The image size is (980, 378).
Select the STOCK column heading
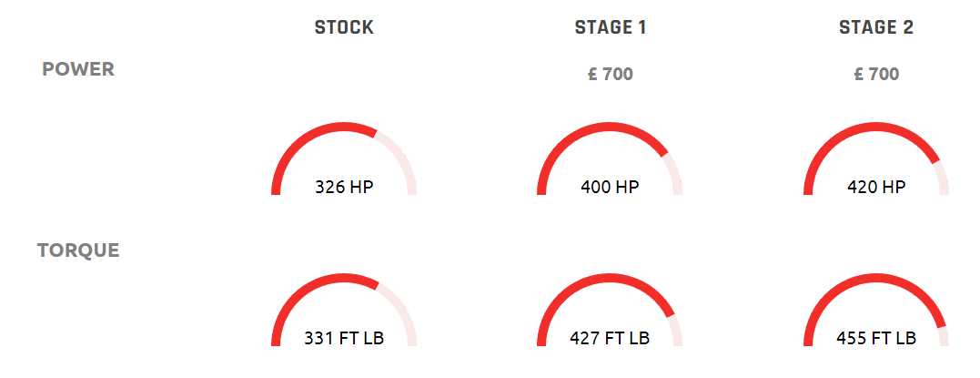344,27
